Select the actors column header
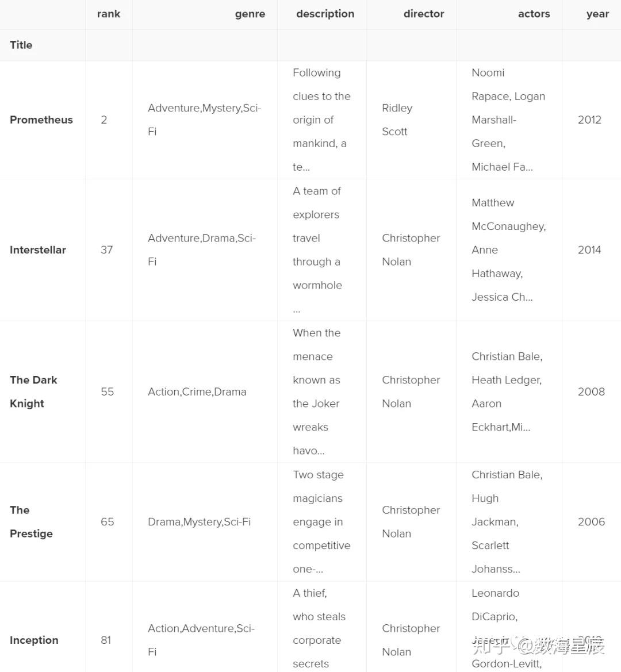 (534, 14)
